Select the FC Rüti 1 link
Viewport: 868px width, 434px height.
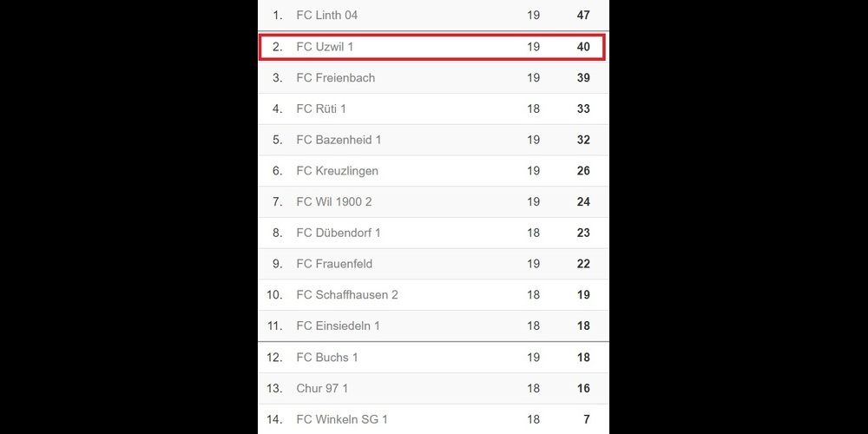[321, 109]
